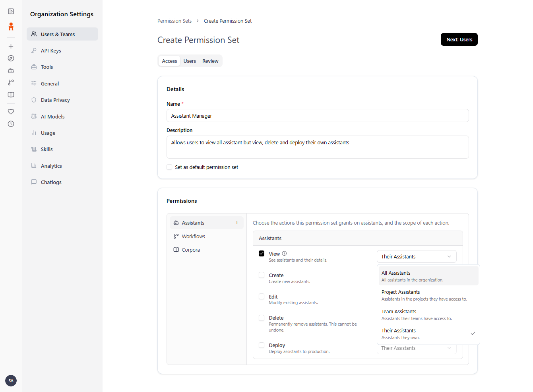Open Usage settings page
The image size is (533, 392).
(62, 133)
